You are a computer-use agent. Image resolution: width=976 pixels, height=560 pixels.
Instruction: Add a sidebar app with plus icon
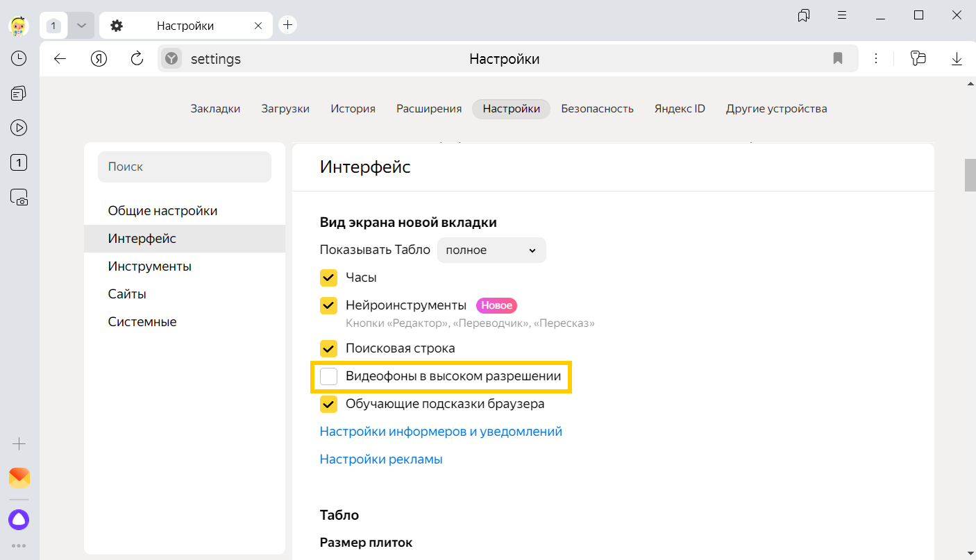click(x=19, y=444)
